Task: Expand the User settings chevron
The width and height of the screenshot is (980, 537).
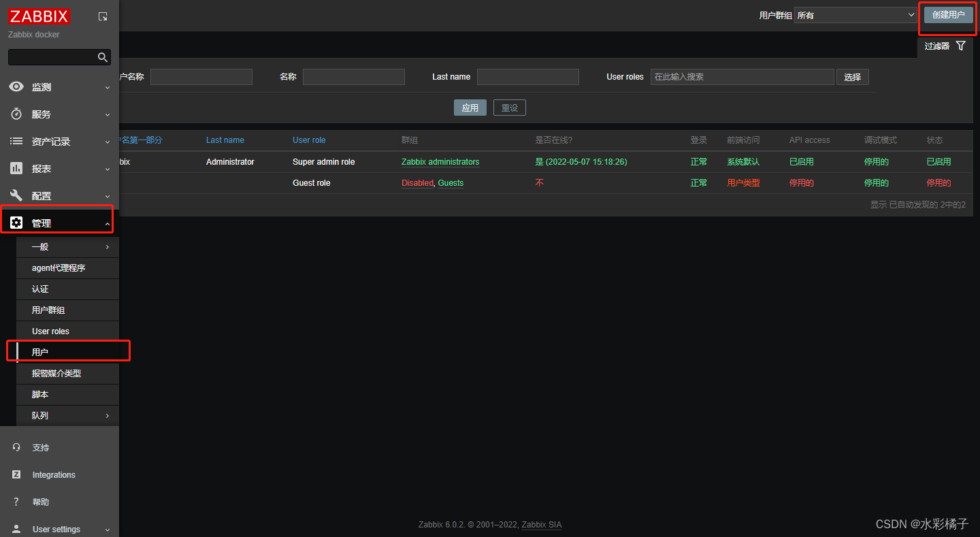Action: (x=108, y=530)
